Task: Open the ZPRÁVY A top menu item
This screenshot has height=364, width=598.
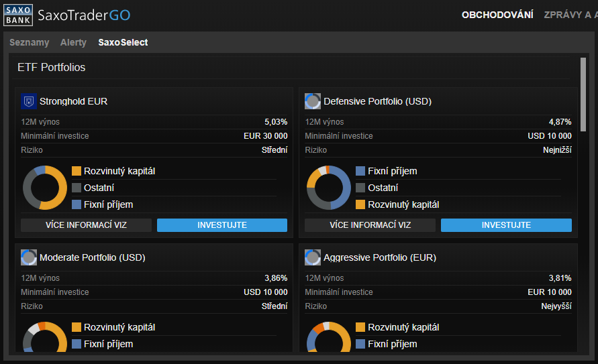Action: click(570, 15)
